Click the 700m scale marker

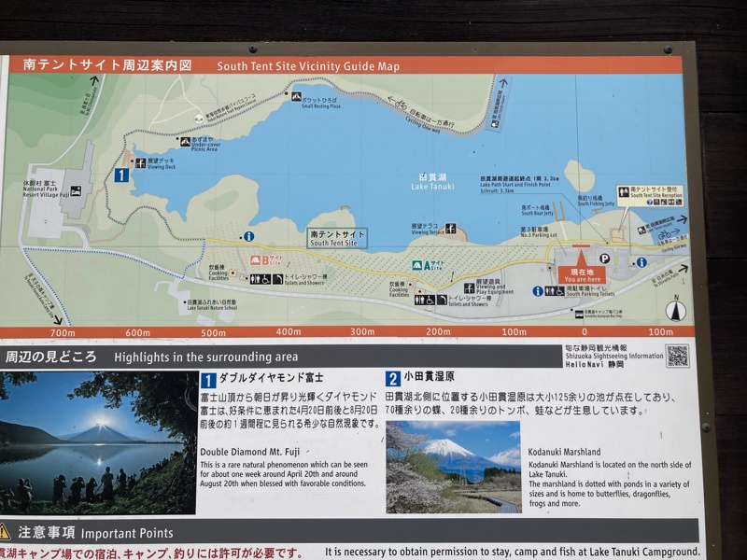[63, 332]
